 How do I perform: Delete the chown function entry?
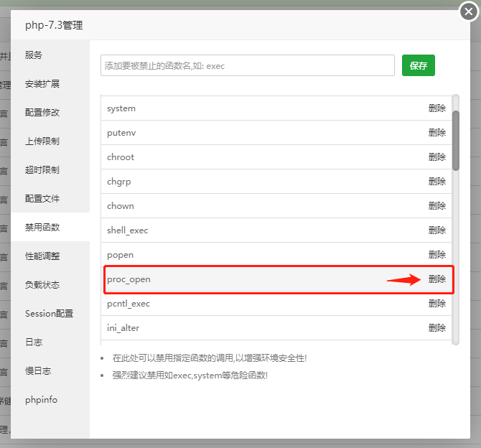tap(436, 205)
